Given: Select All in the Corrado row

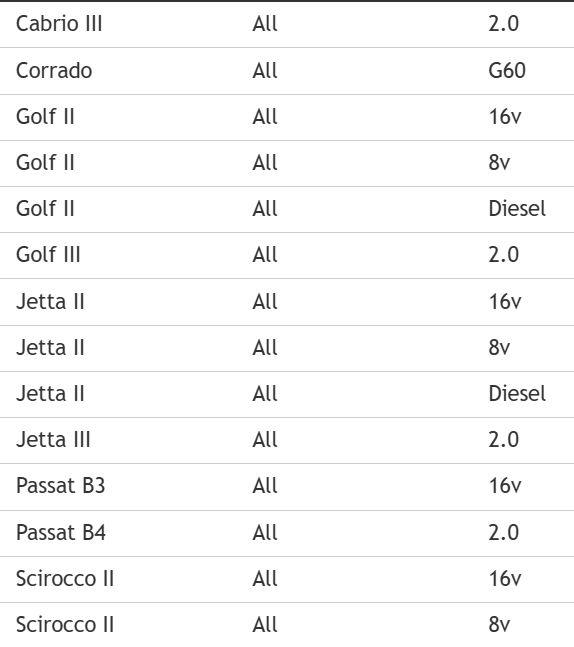Looking at the screenshot, I should pyautogui.click(x=265, y=71).
